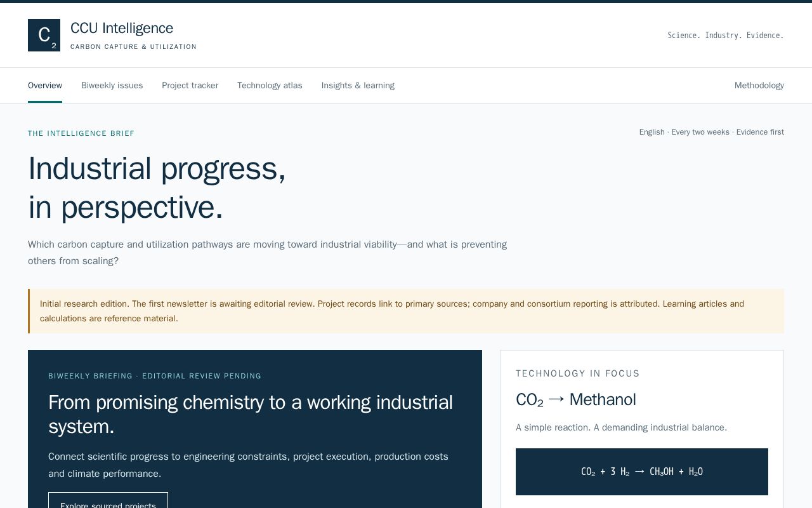Click "From promising chemistry" briefing heading
The image size is (812, 508).
(x=251, y=414)
